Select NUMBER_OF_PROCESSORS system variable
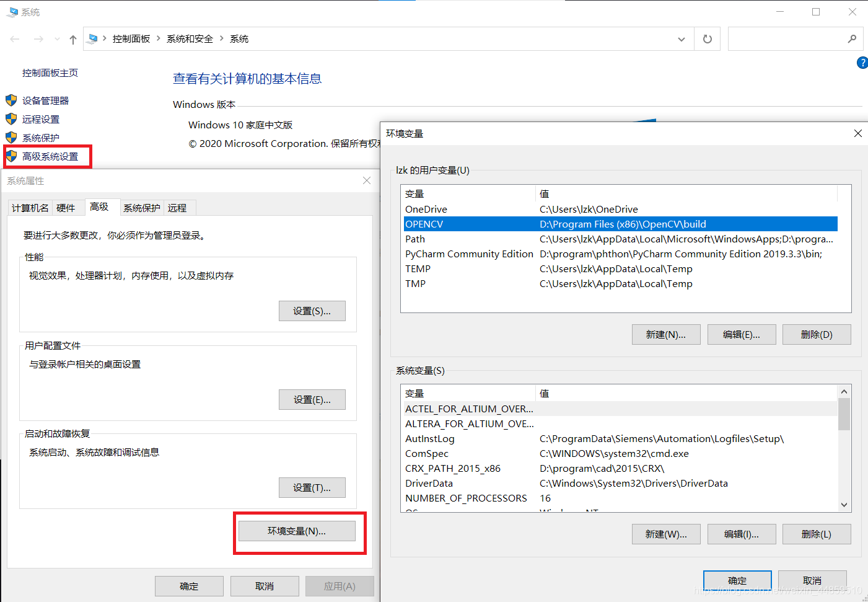 click(620, 498)
